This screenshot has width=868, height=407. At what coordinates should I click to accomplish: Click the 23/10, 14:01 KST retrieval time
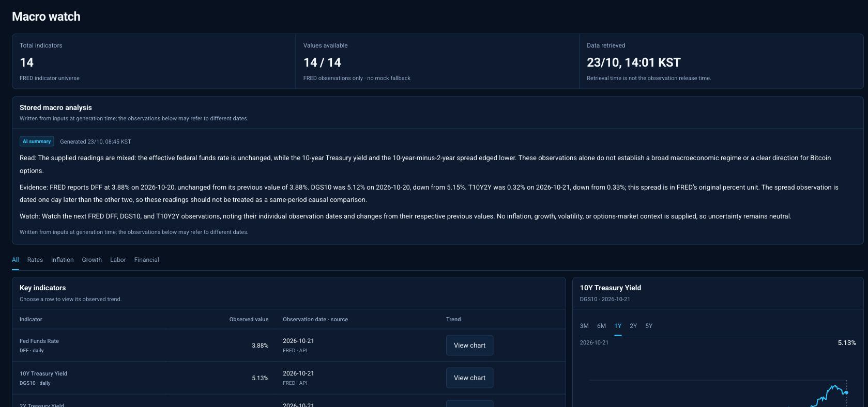point(633,62)
